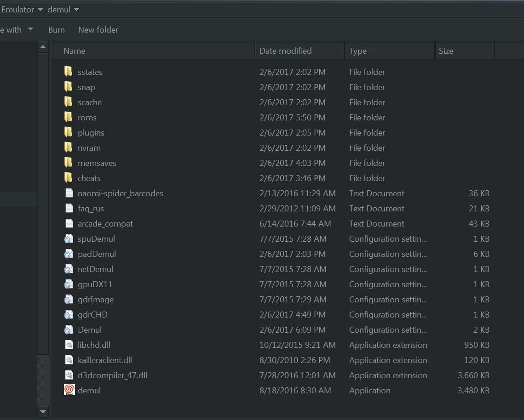524x420 pixels.
Task: Select the gdrCHD config file icon
Action: (69, 314)
